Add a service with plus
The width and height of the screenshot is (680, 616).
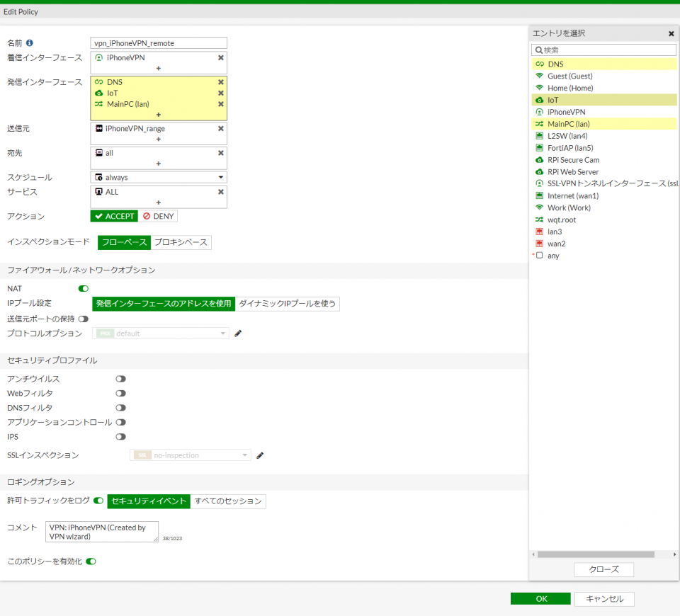click(x=158, y=203)
